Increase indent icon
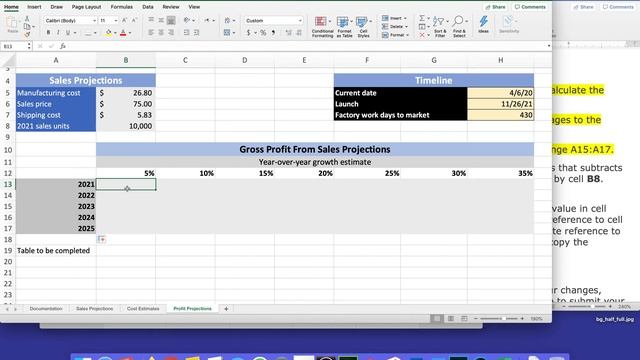The height and width of the screenshot is (360, 640). [x=196, y=33]
